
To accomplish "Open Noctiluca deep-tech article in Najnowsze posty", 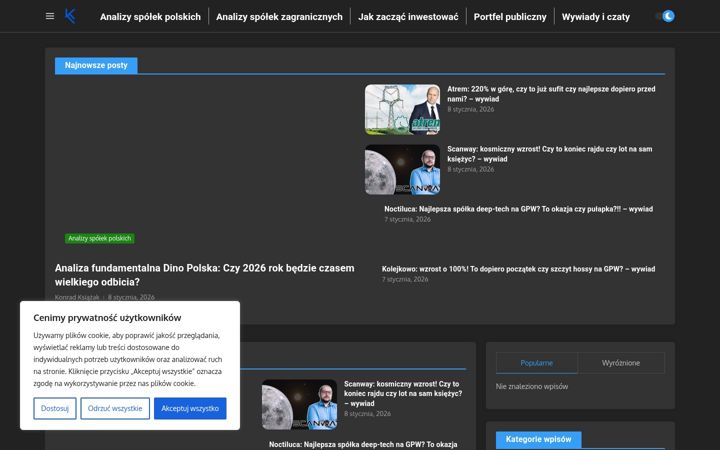I will coord(518,209).
